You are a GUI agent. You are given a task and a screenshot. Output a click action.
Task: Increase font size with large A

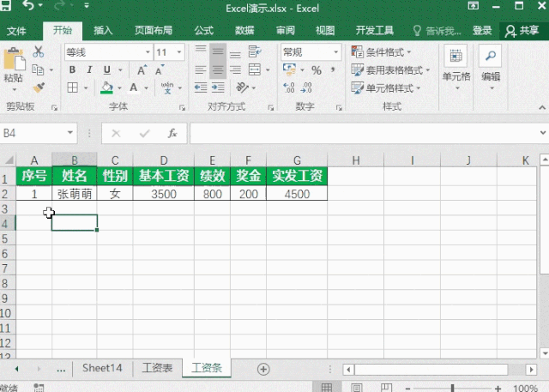click(x=142, y=70)
